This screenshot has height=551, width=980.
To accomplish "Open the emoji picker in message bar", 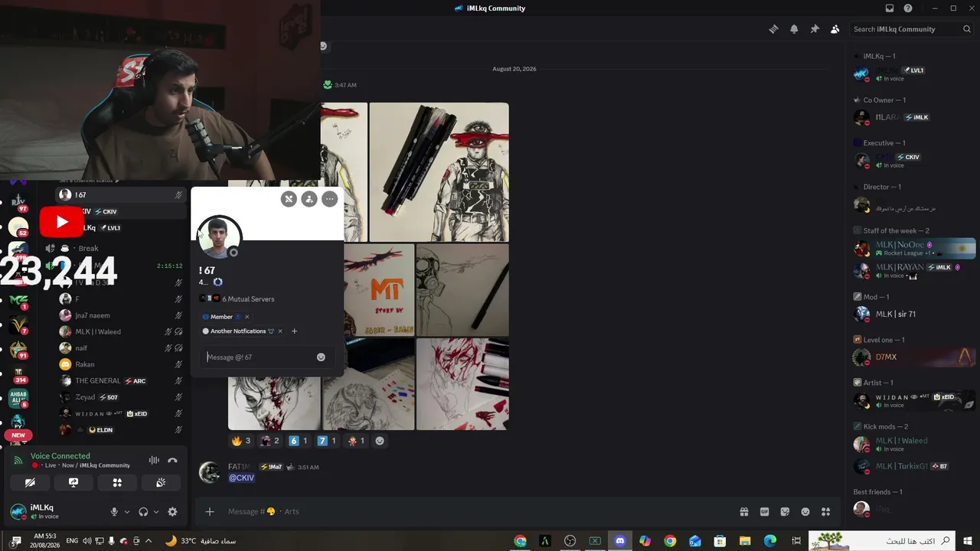I will 805,511.
